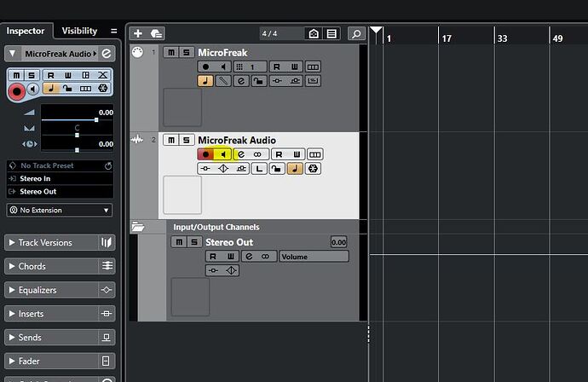Open the track presets button beside Add Track
This screenshot has height=382, width=588.
pyautogui.click(x=156, y=33)
